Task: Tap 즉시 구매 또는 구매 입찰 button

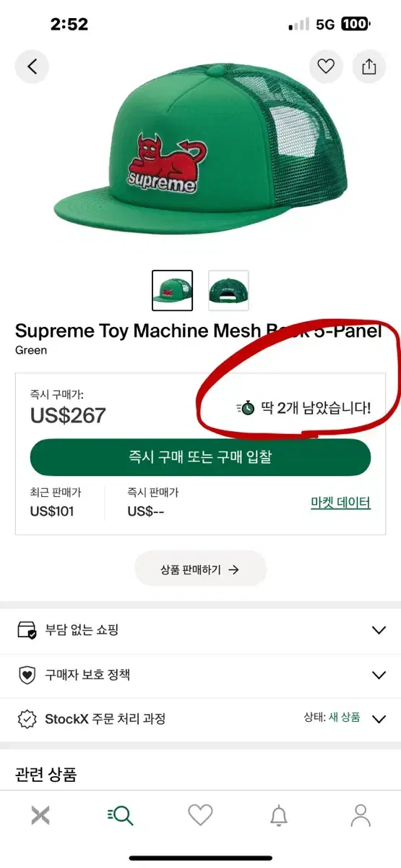Action: point(200,457)
